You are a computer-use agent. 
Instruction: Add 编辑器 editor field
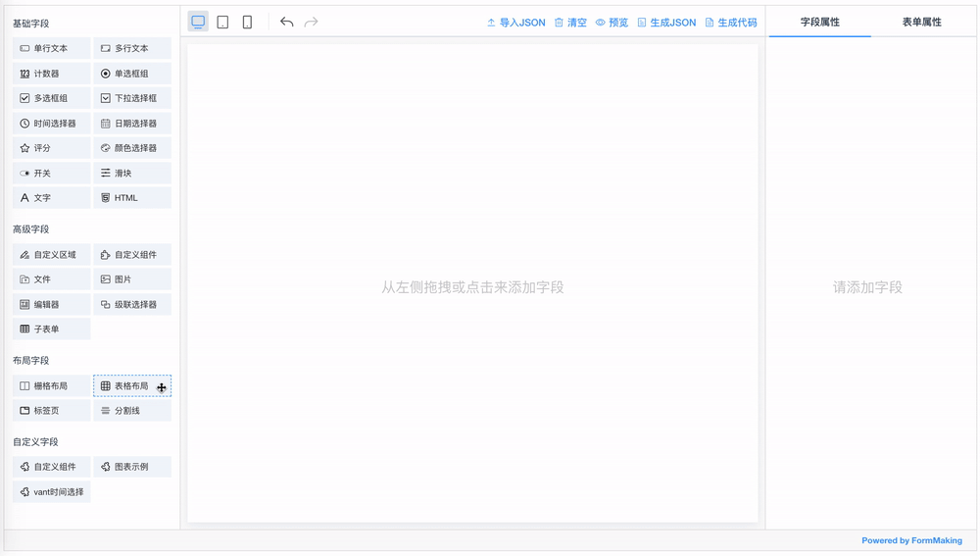point(51,305)
